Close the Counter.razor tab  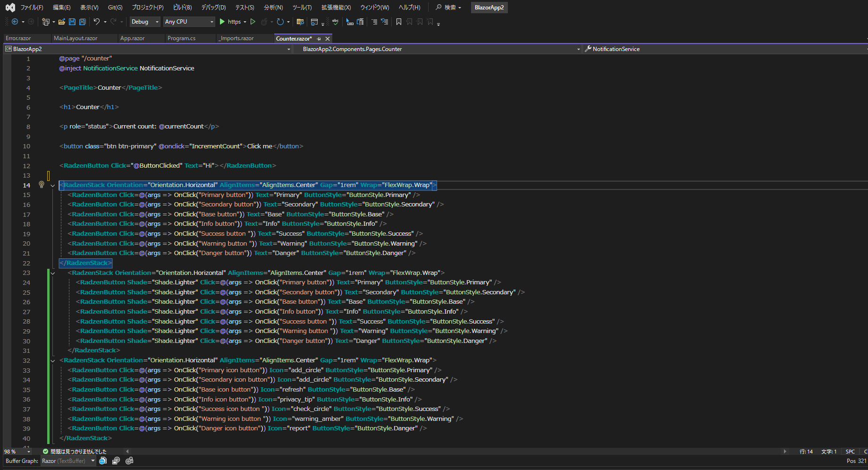click(328, 38)
